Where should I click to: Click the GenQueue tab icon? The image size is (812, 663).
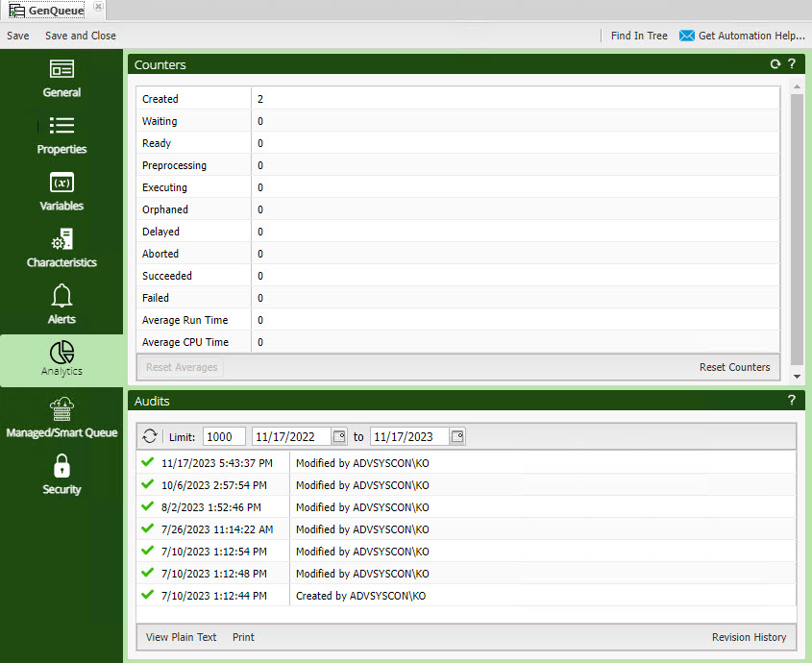[x=16, y=11]
